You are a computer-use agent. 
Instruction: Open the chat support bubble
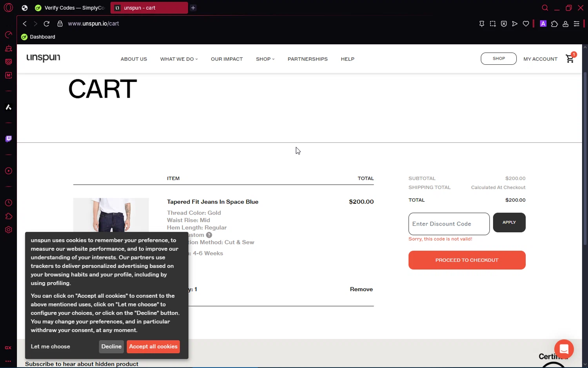click(x=564, y=349)
